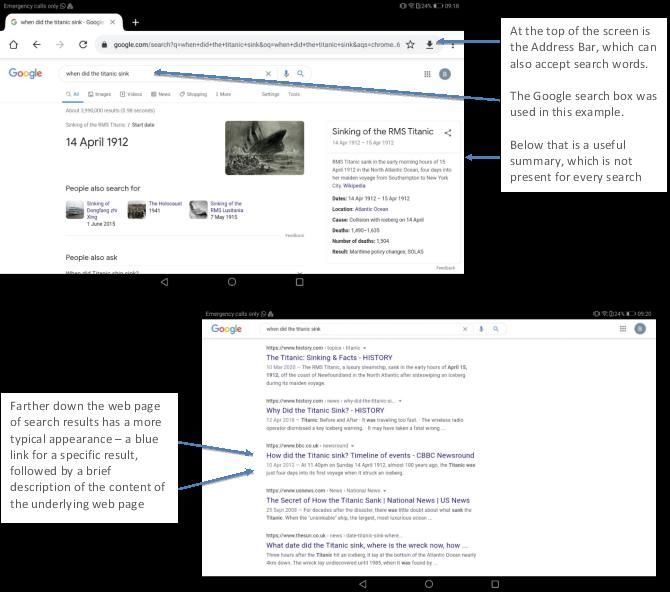Switch to the Images tab
Viewport: 670px width, 592px height.
pyautogui.click(x=100, y=94)
